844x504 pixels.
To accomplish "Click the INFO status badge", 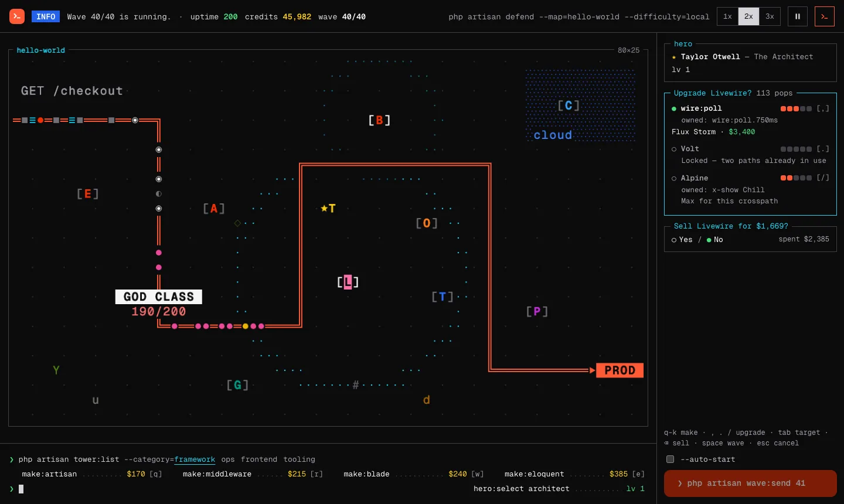I will click(x=46, y=16).
